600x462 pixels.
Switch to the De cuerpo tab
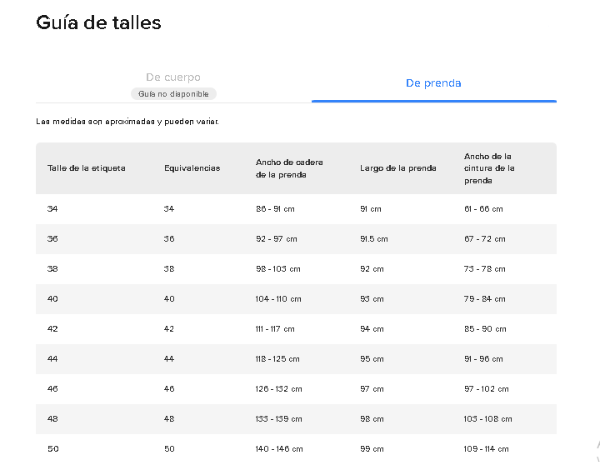(173, 77)
